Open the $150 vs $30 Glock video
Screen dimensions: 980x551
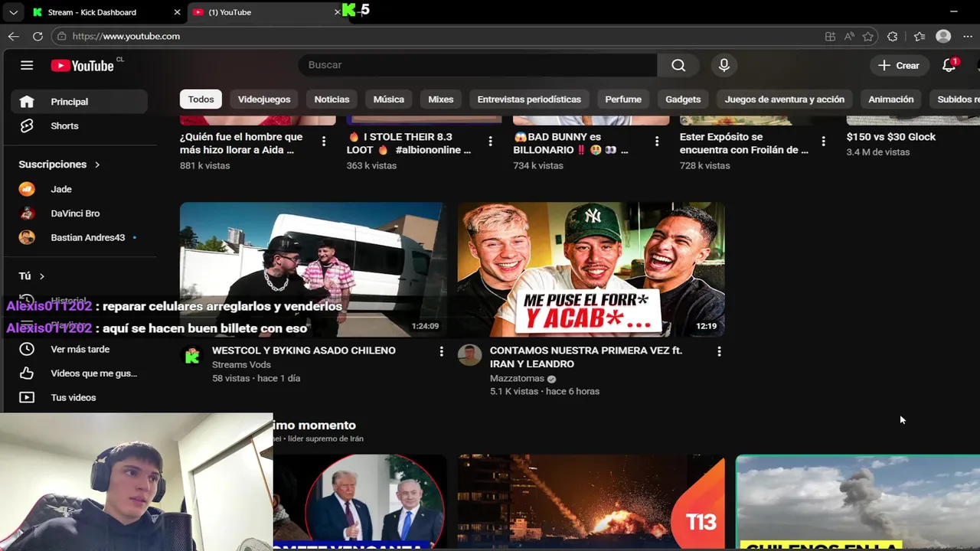pyautogui.click(x=890, y=137)
